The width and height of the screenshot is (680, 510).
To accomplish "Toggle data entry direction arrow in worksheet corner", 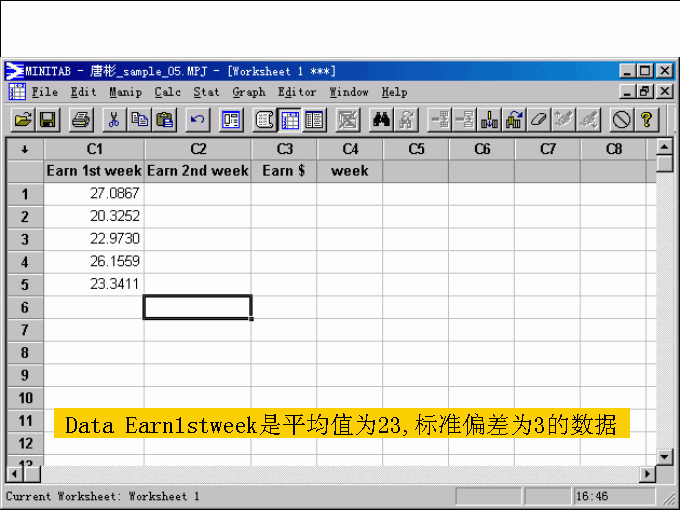I will pos(24,149).
